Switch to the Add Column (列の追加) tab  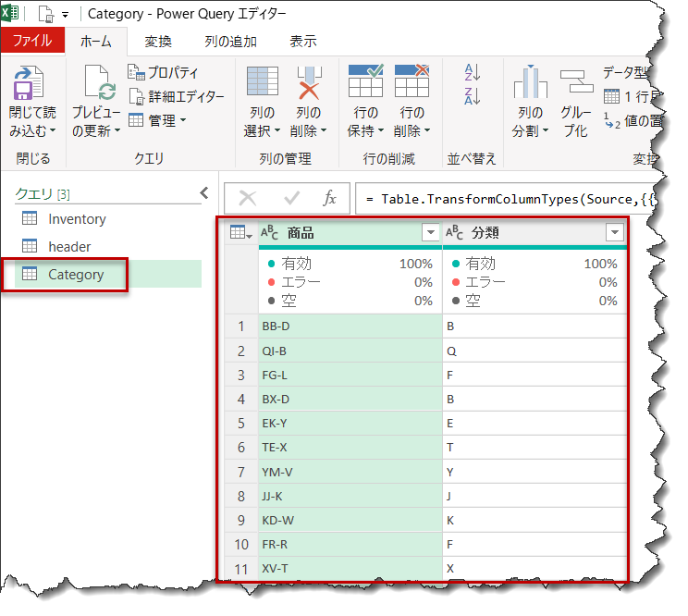(230, 42)
